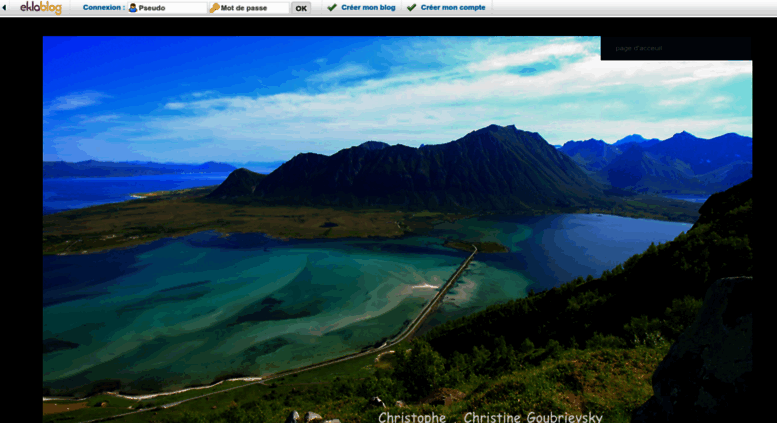This screenshot has height=423, width=777.
Task: Click green checkmark beside Créer mon blog
Action: [x=332, y=7]
